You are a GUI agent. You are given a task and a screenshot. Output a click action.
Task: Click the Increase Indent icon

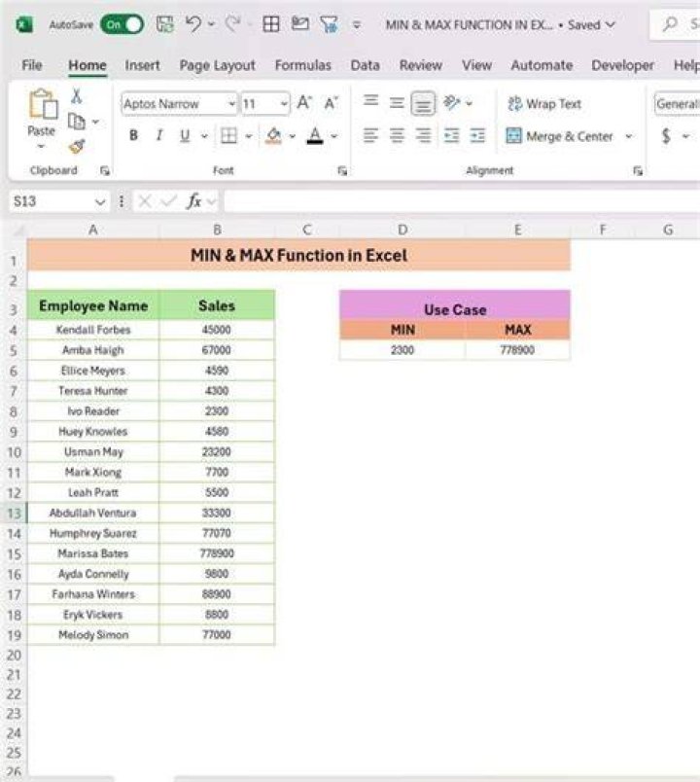(x=477, y=135)
